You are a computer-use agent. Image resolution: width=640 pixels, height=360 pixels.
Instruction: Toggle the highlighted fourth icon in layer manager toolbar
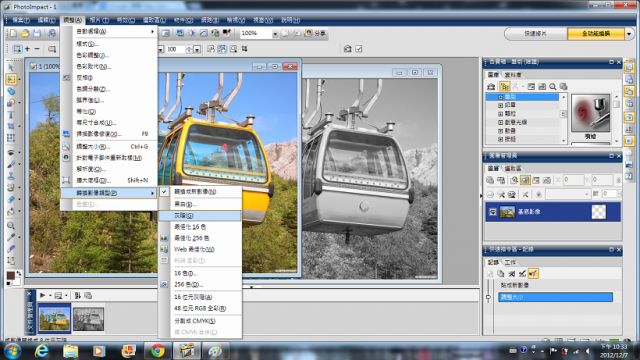click(x=525, y=180)
